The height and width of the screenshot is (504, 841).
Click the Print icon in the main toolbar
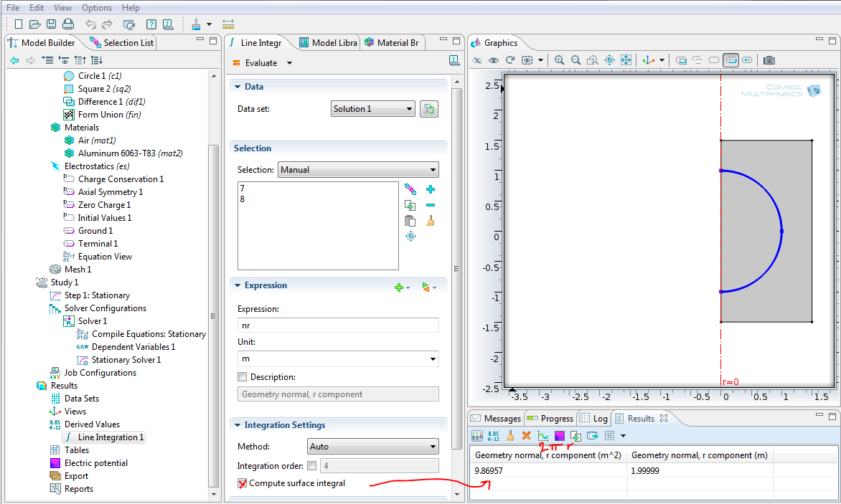tap(68, 24)
